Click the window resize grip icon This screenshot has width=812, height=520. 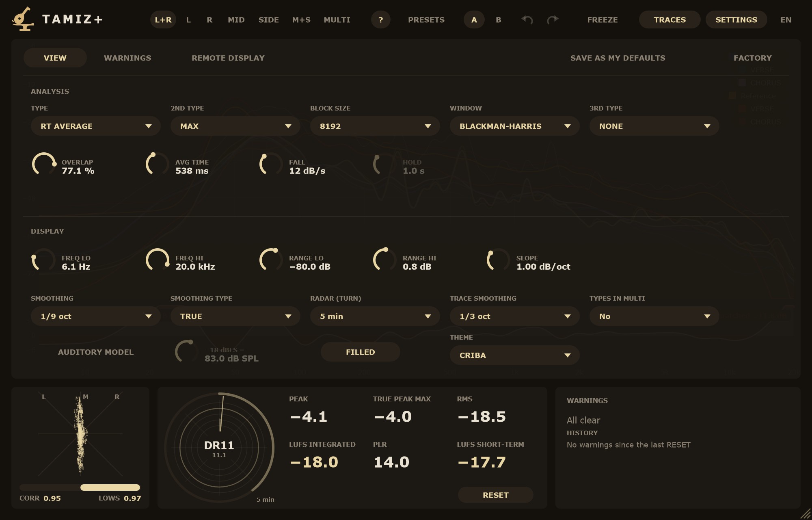805,514
